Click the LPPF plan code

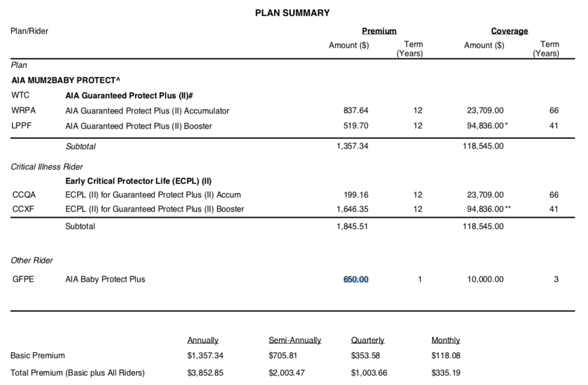point(21,126)
